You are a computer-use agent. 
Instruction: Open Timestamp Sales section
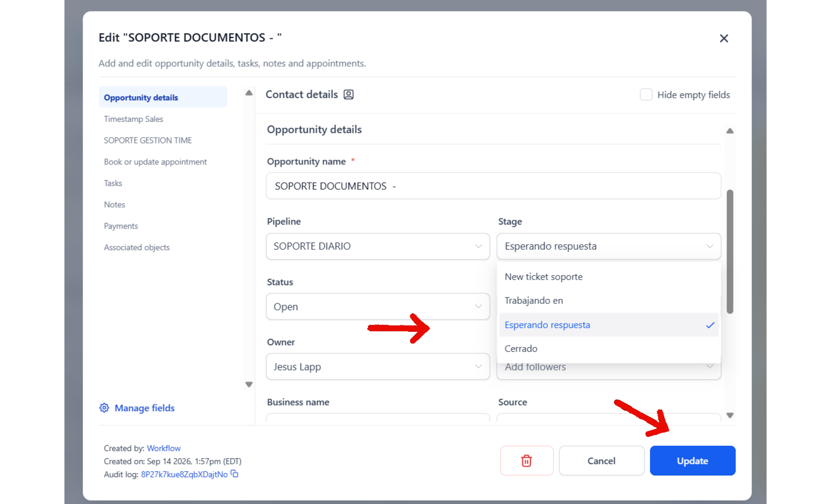click(134, 119)
